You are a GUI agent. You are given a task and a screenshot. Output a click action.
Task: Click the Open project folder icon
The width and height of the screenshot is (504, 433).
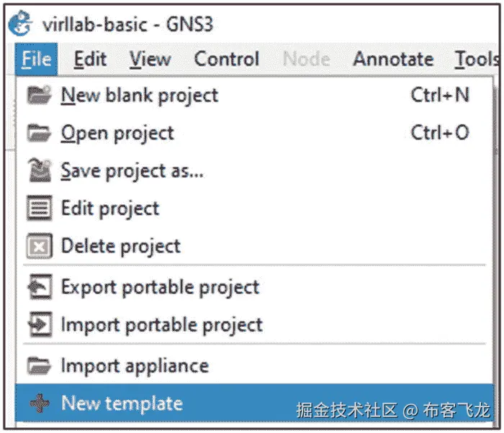(39, 133)
